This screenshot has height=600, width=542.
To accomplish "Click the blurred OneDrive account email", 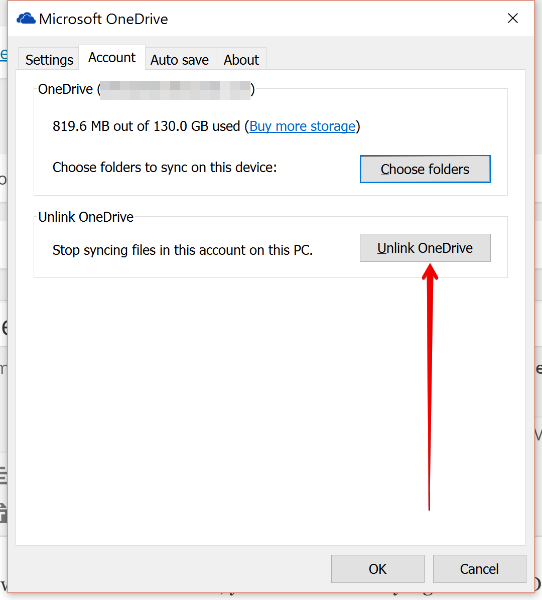I will (x=175, y=90).
